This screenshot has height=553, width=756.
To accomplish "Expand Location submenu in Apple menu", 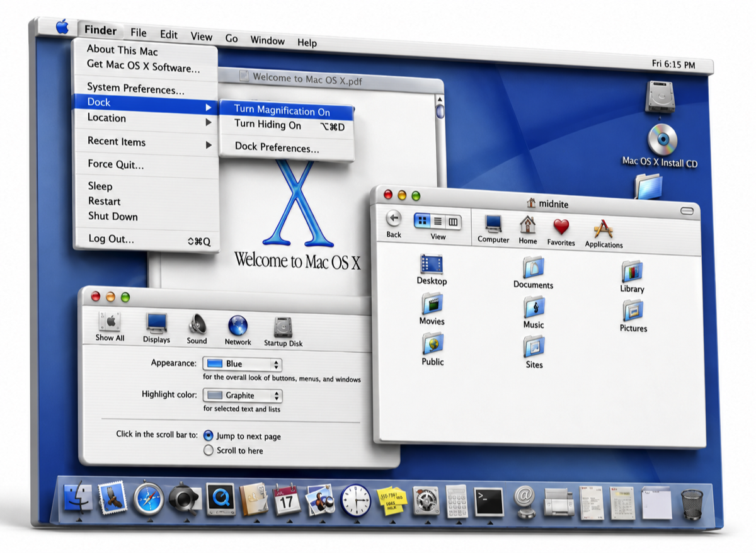I will point(146,118).
